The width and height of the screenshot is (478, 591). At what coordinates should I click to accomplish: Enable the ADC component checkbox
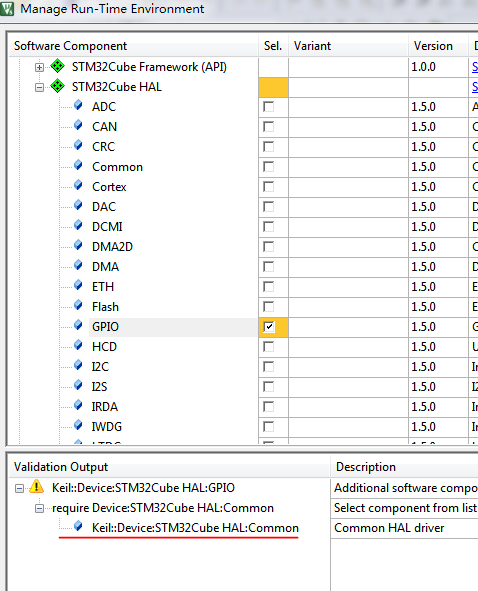[x=269, y=107]
